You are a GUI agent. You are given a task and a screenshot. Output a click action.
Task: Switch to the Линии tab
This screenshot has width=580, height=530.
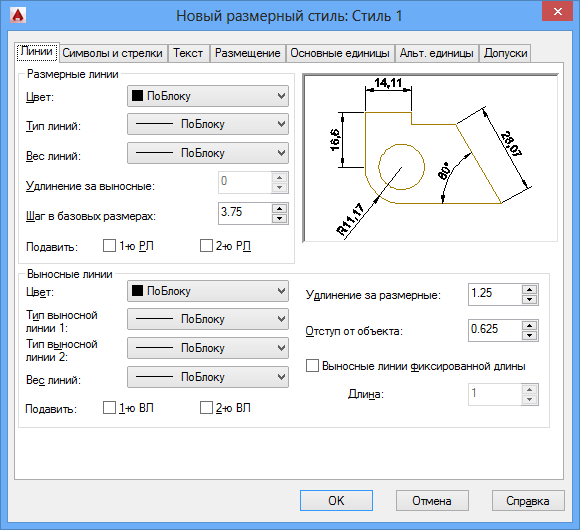[x=37, y=51]
